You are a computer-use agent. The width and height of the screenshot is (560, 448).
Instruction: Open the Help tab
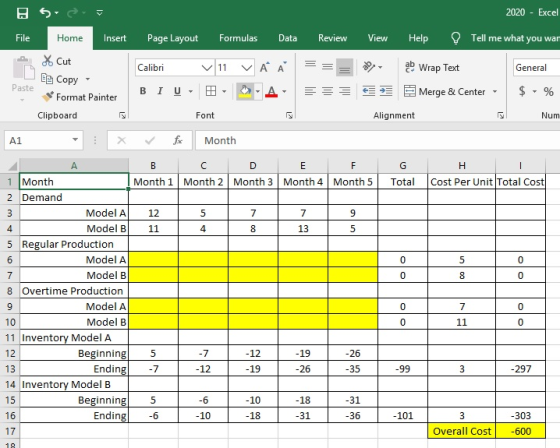[418, 38]
